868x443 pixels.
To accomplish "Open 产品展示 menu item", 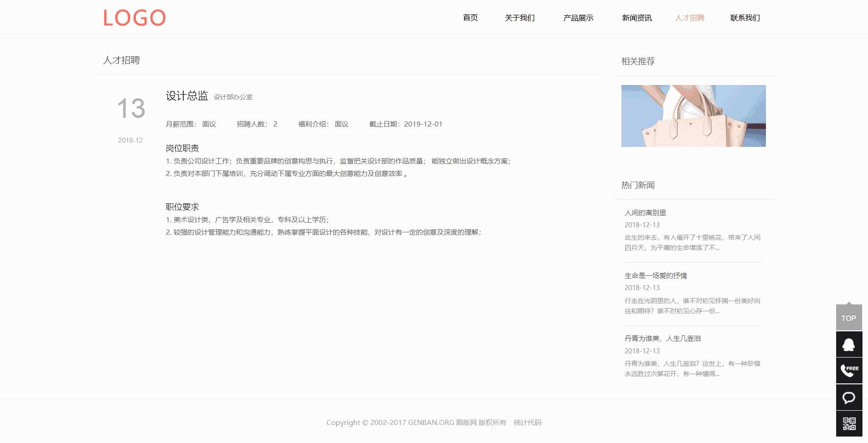I will 579,18.
